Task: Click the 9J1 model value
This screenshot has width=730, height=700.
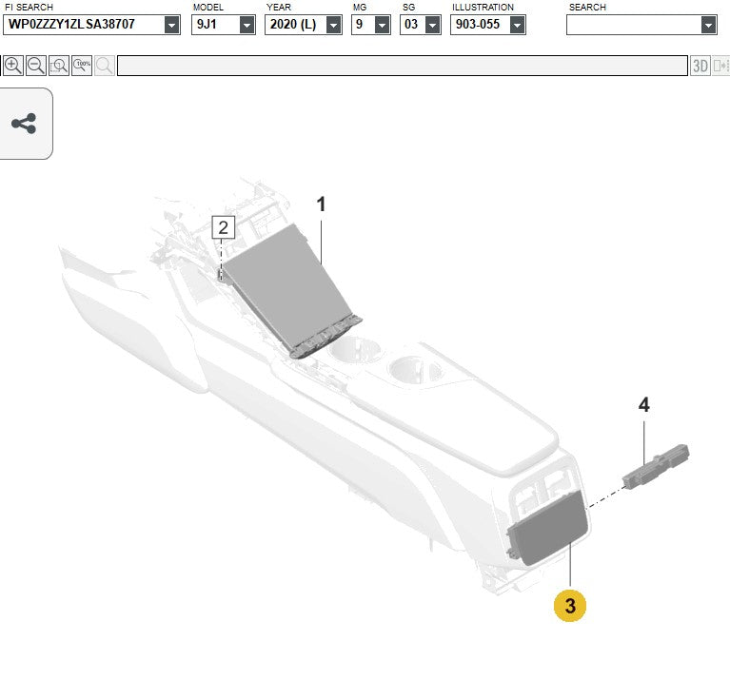Action: pyautogui.click(x=207, y=24)
